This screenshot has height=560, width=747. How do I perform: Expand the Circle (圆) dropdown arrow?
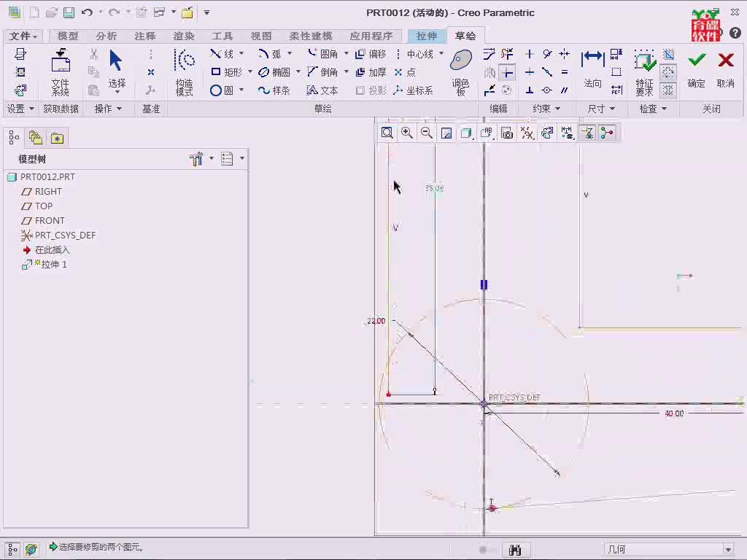(241, 90)
